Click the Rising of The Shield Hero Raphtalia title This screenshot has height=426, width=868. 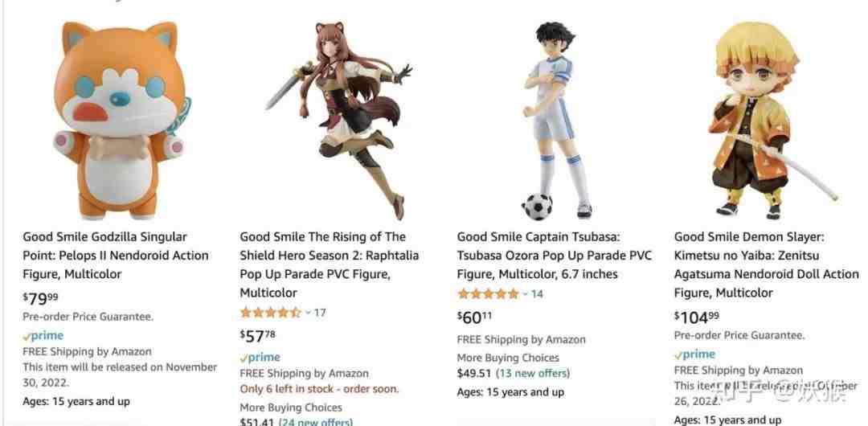point(330,264)
